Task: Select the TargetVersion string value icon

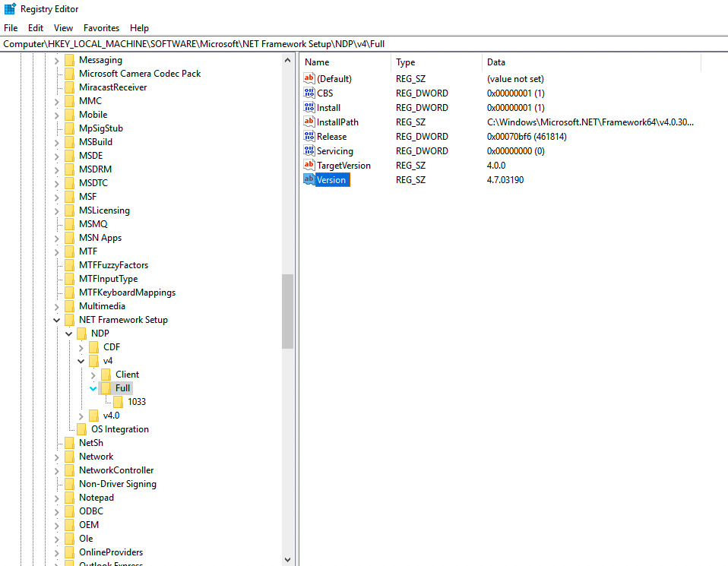Action: (x=309, y=165)
